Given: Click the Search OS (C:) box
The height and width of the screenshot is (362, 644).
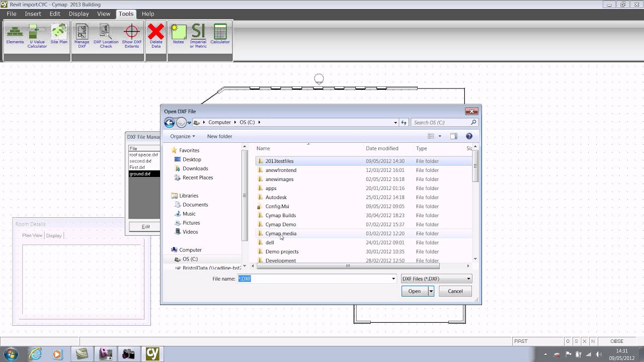Looking at the screenshot, I should 441,122.
